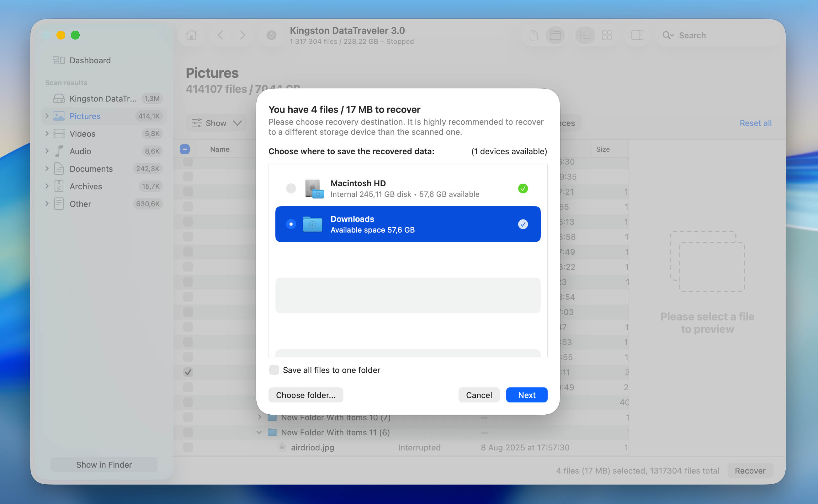Click the Kingston drive icon in sidebar
Image resolution: width=818 pixels, height=504 pixels.
59,99
